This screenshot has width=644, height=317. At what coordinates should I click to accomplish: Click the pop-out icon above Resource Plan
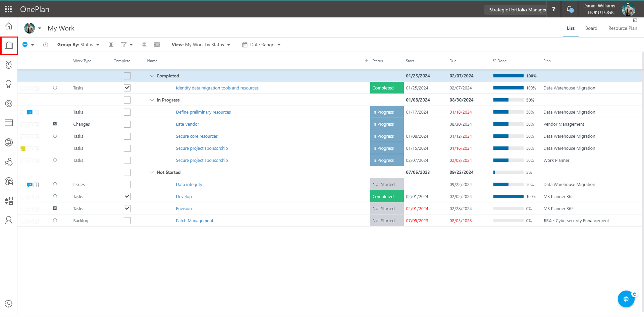[x=635, y=20]
